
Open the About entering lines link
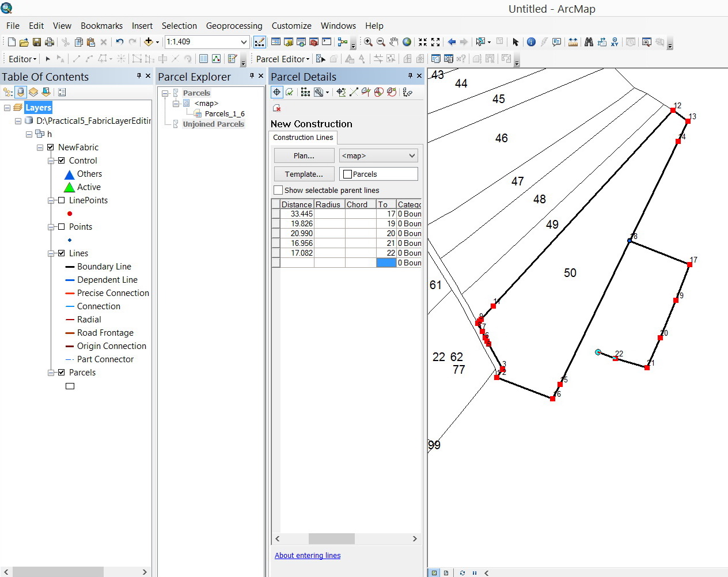tap(308, 556)
